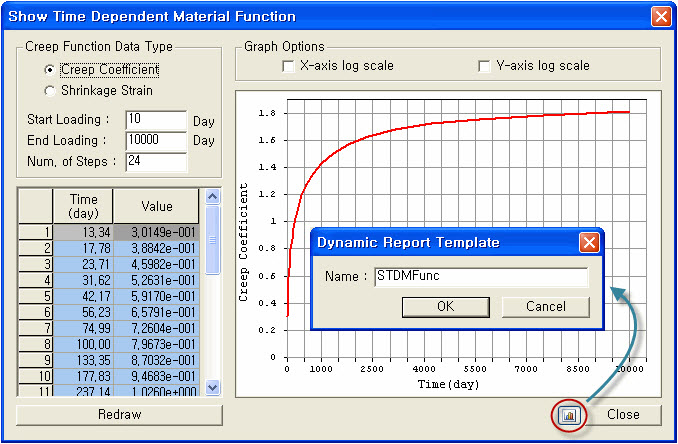The height and width of the screenshot is (444, 678).
Task: Click the Start Loading input field
Action: click(156, 120)
